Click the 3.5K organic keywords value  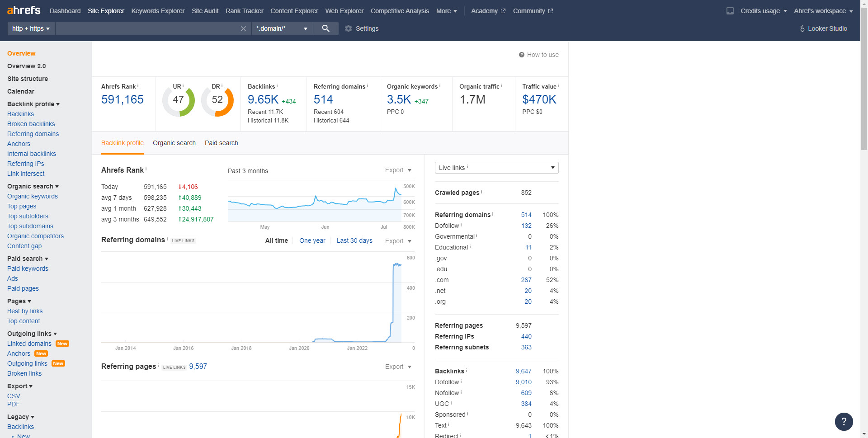[x=399, y=99]
